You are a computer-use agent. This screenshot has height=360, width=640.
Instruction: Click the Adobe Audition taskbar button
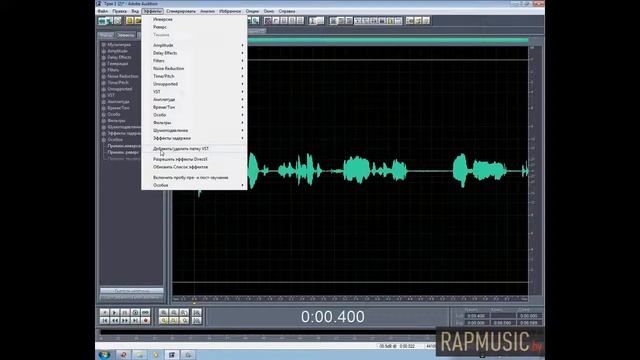(172, 355)
